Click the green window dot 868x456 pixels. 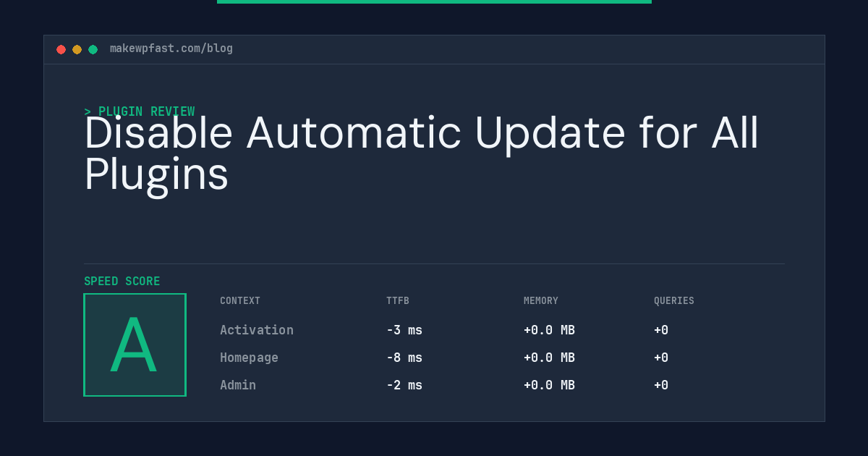pos(93,49)
